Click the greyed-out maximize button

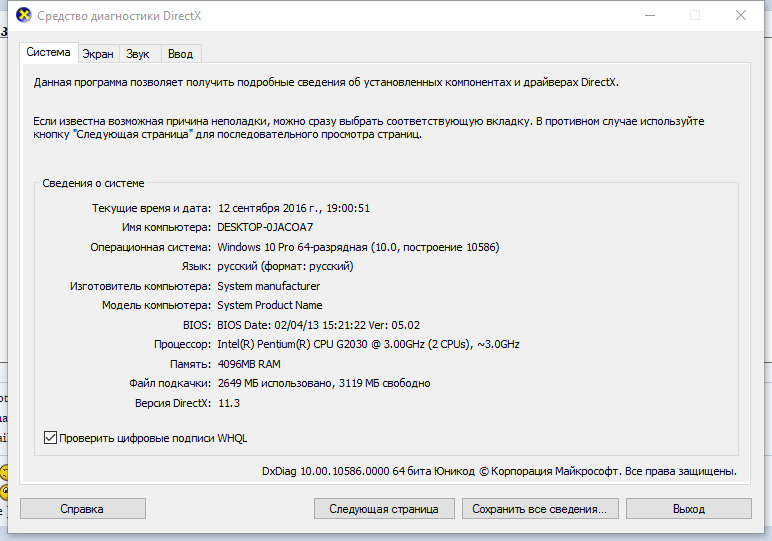point(695,16)
